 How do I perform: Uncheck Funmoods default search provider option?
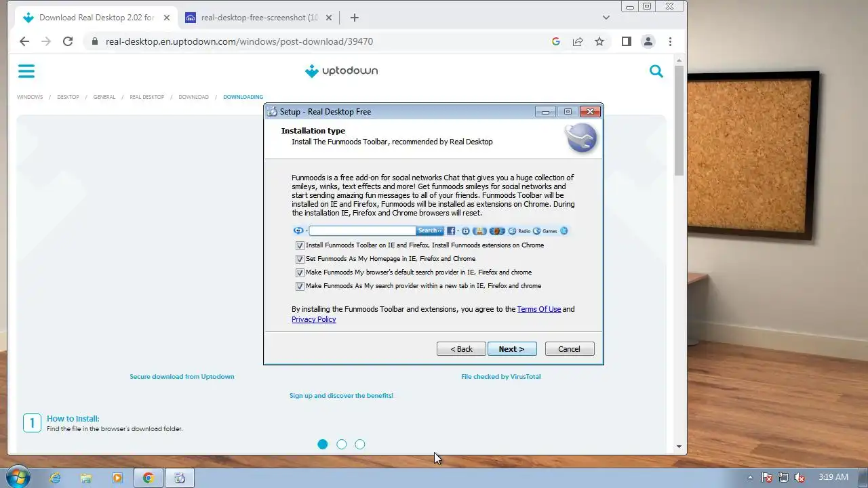pos(300,272)
